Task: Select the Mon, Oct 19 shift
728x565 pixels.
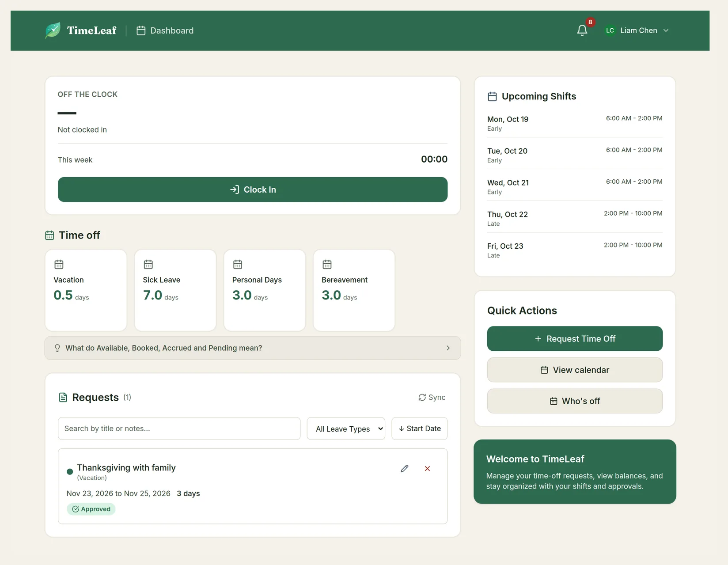Action: pyautogui.click(x=575, y=123)
